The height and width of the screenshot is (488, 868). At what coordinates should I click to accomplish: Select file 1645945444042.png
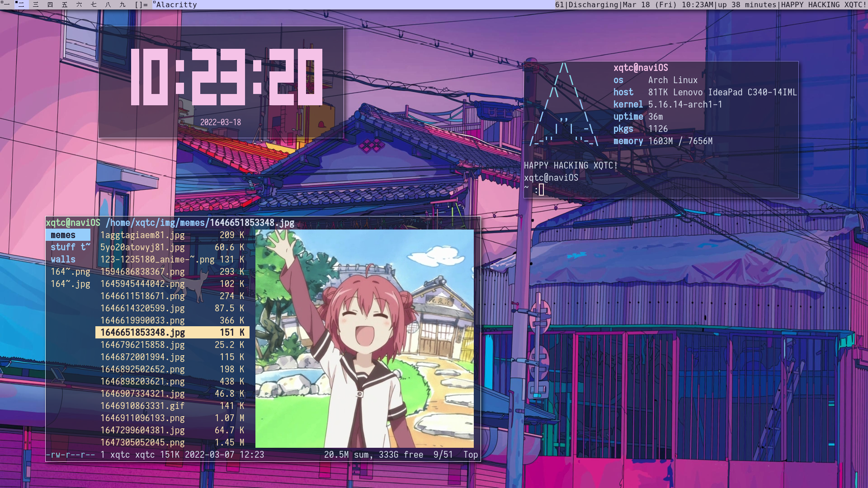pos(172,284)
